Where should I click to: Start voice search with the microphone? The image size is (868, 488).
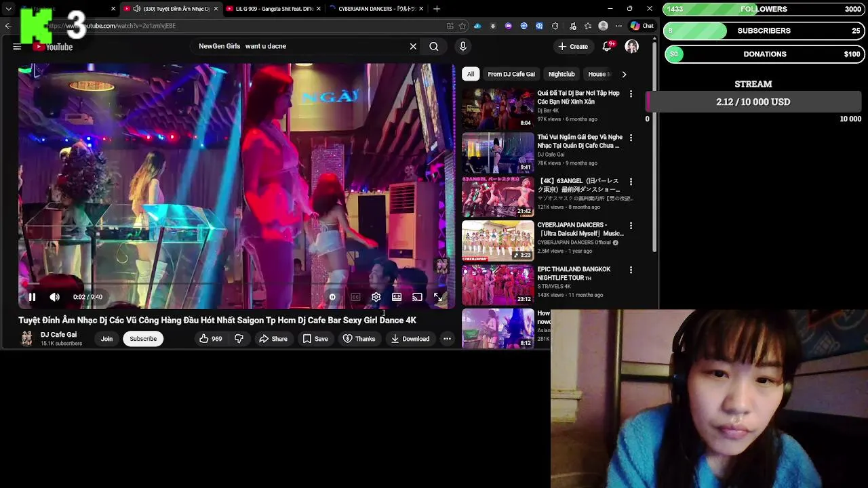click(x=463, y=46)
